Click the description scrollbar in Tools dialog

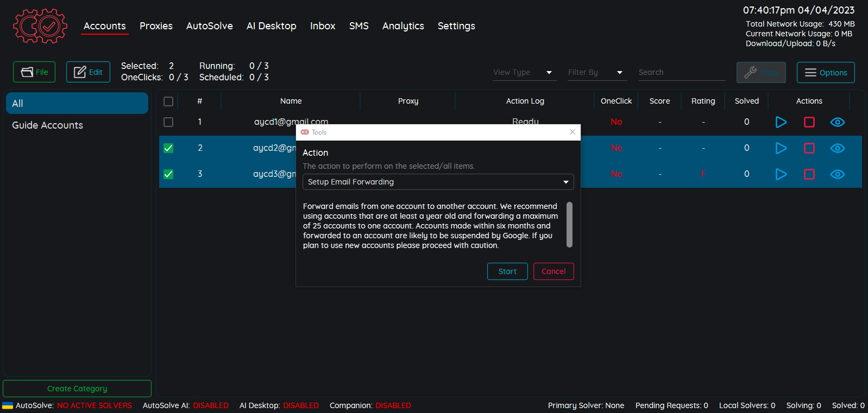click(569, 225)
